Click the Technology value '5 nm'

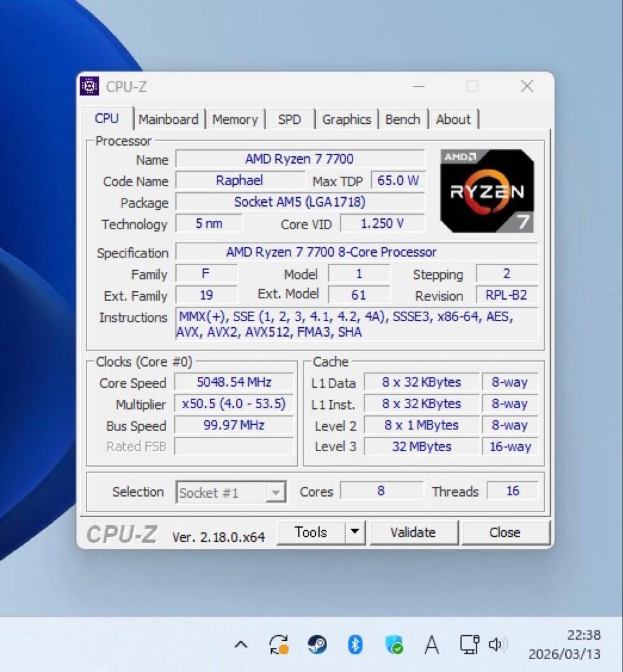(x=209, y=223)
